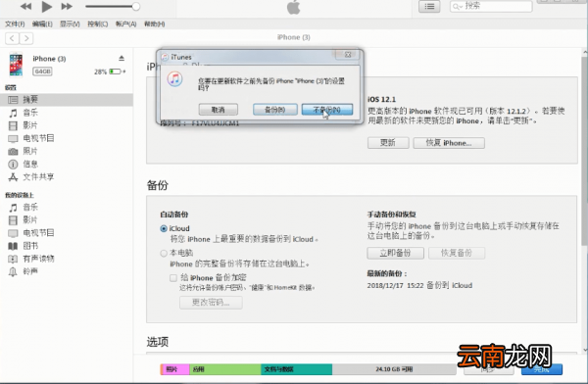Screen dimensions: 588x384
Task: Select 照片 in the sidebar
Action: pyautogui.click(x=67, y=151)
